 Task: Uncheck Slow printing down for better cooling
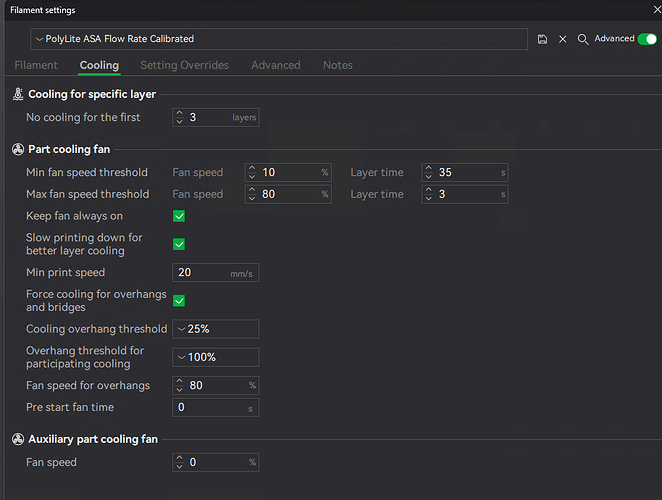(x=179, y=244)
